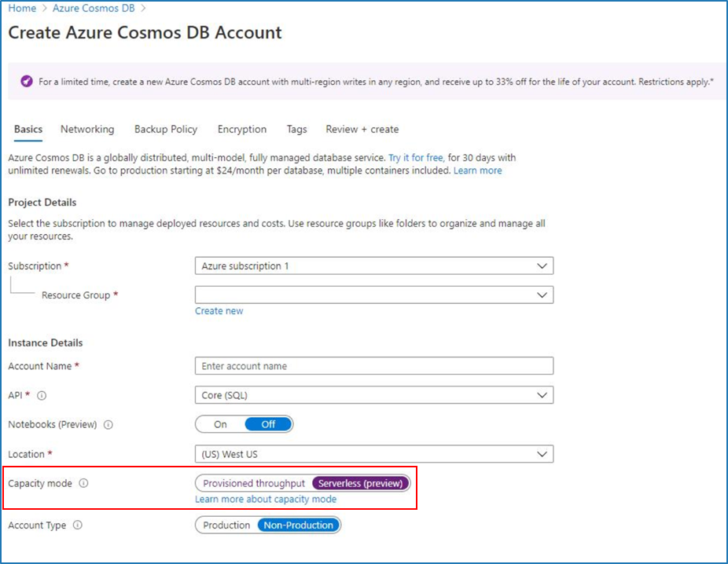Click the Home breadcrumb link

pos(22,9)
